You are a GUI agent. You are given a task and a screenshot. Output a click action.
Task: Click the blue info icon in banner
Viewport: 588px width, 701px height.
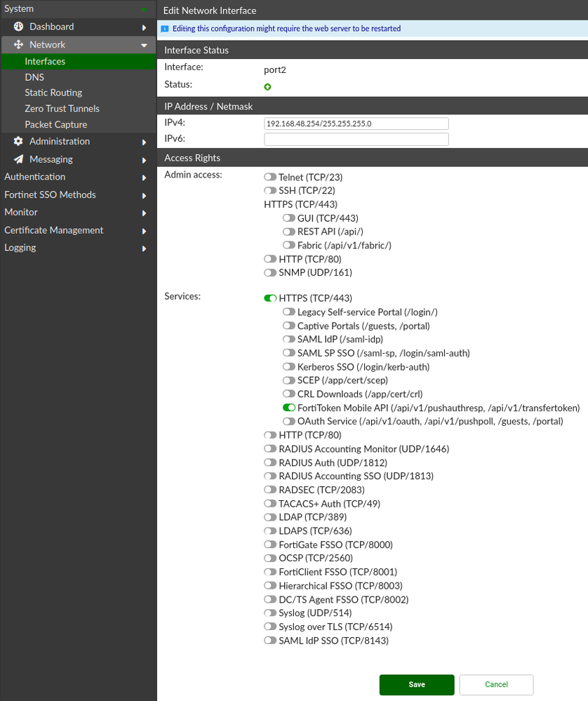tap(165, 29)
